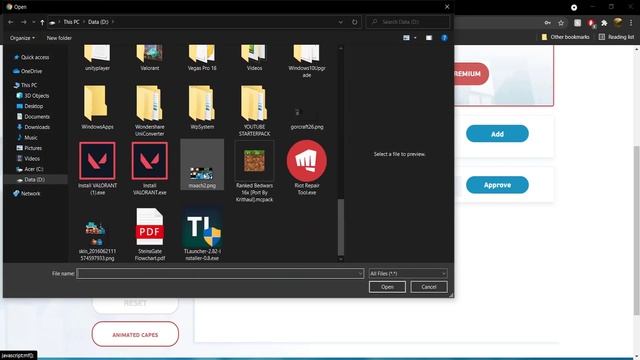Click the Cancel button
Screen dimensions: 640x360
point(429,287)
